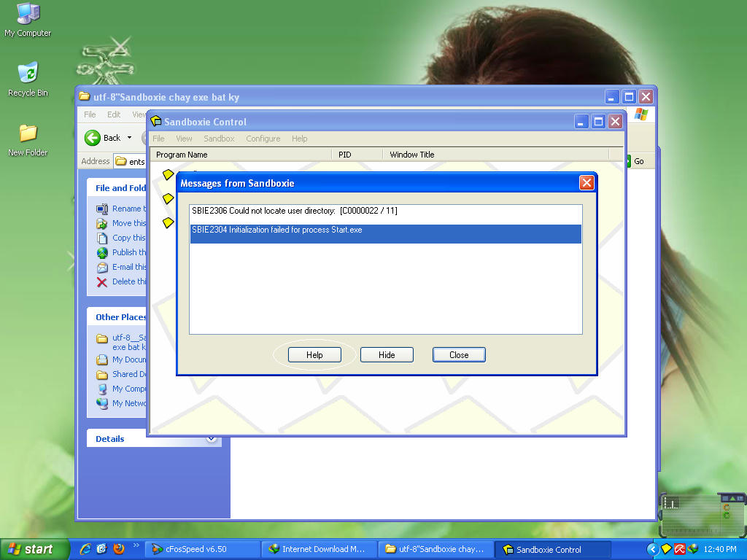
Task: Click Copy this folder icon
Action: [x=102, y=238]
